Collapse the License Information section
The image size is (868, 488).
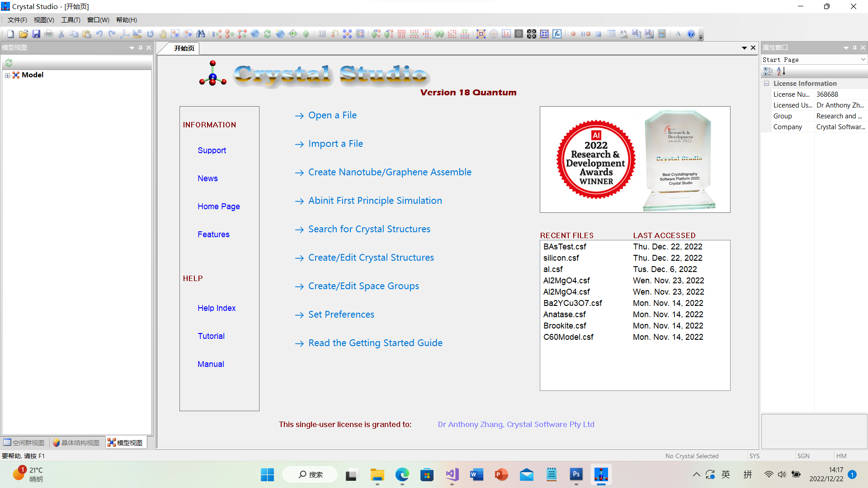point(767,84)
